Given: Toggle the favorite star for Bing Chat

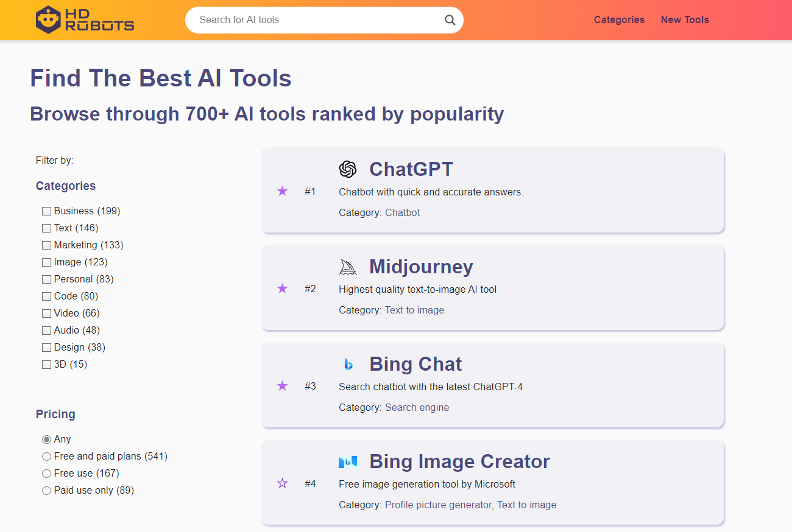Looking at the screenshot, I should tap(282, 386).
